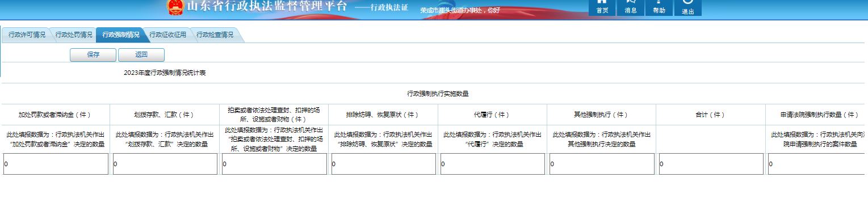Viewport: 868px width, 211px height.
Task: Click the 其他强制执行决定的数量 description
Action: pos(602,140)
